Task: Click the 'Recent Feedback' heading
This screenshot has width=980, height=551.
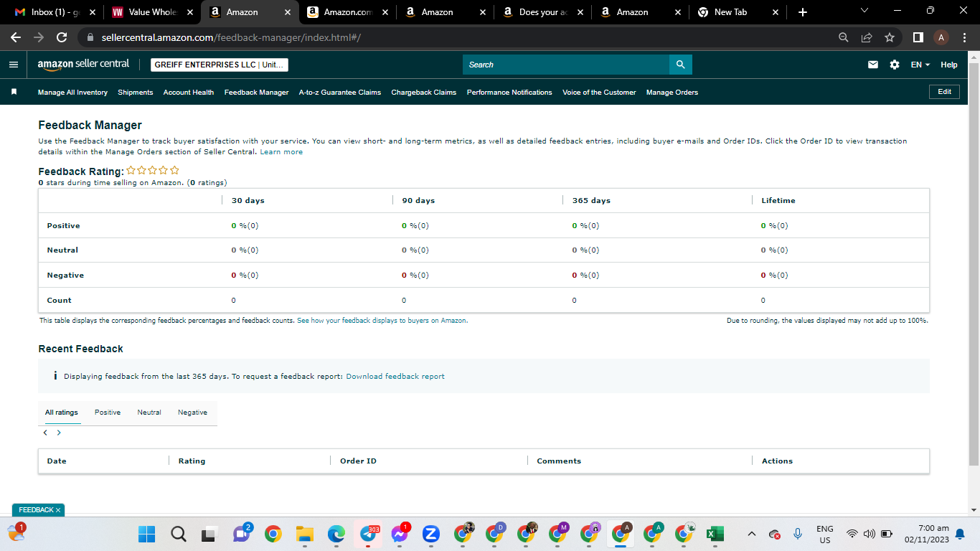Action: [80, 349]
